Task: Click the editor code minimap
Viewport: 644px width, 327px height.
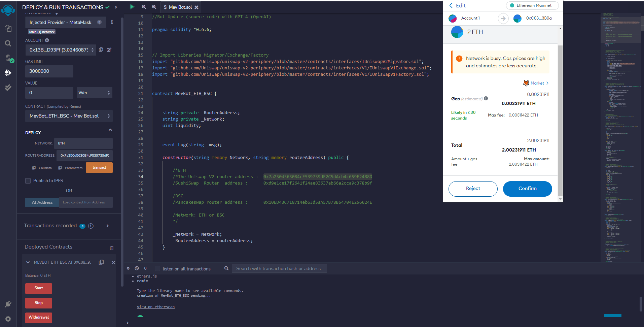Action: coord(621,137)
